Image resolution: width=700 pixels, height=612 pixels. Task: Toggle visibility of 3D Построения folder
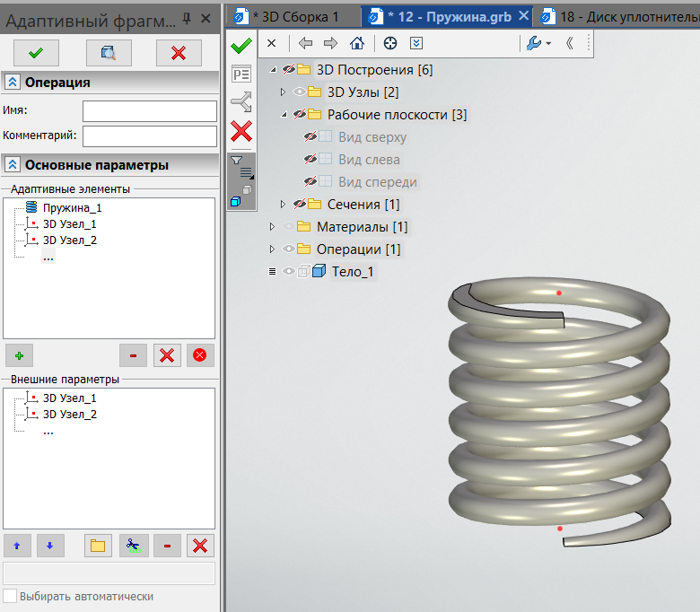click(289, 69)
